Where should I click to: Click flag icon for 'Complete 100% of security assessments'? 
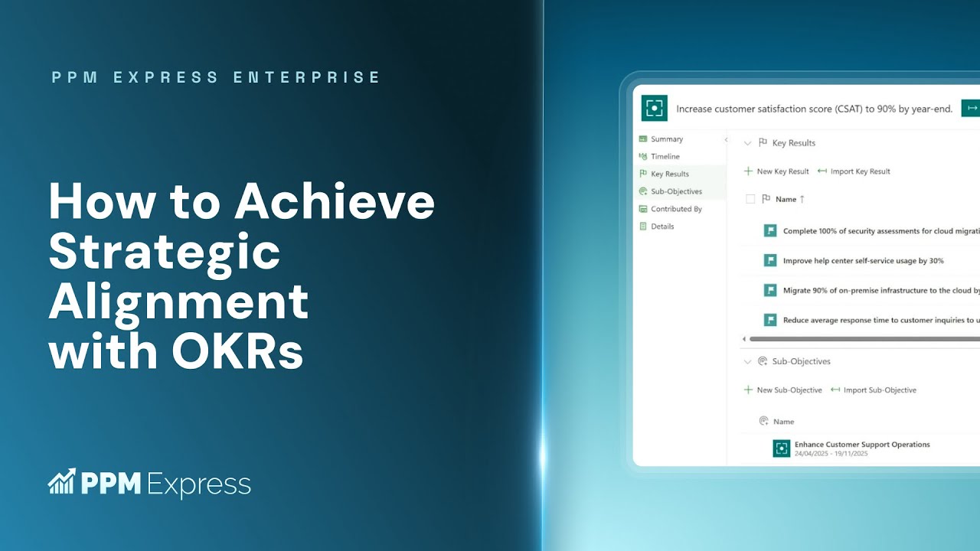click(x=770, y=230)
